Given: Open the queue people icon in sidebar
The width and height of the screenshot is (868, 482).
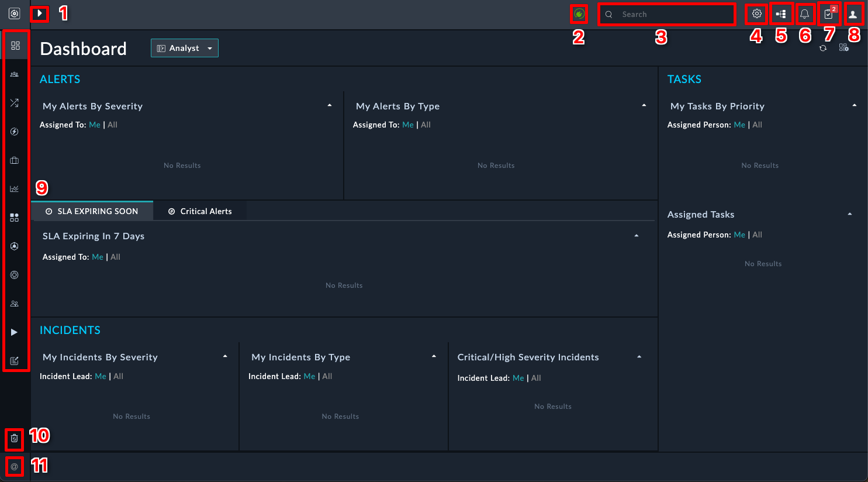Looking at the screenshot, I should [x=15, y=74].
